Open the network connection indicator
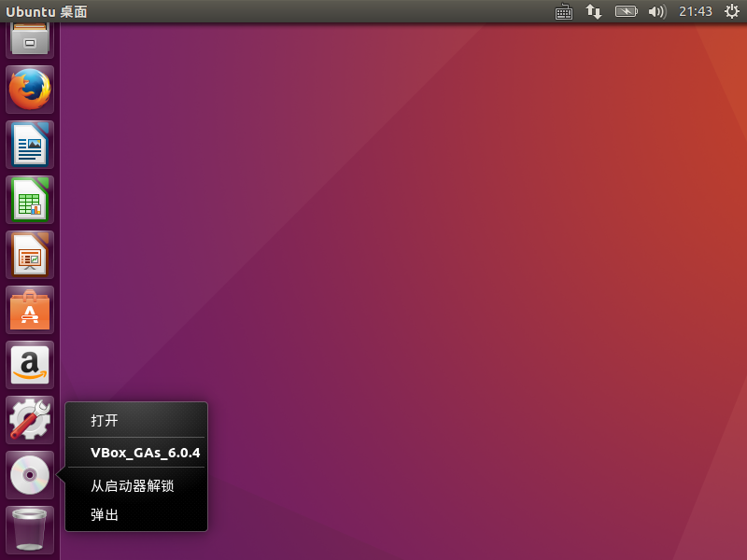This screenshot has height=560, width=747. [594, 11]
